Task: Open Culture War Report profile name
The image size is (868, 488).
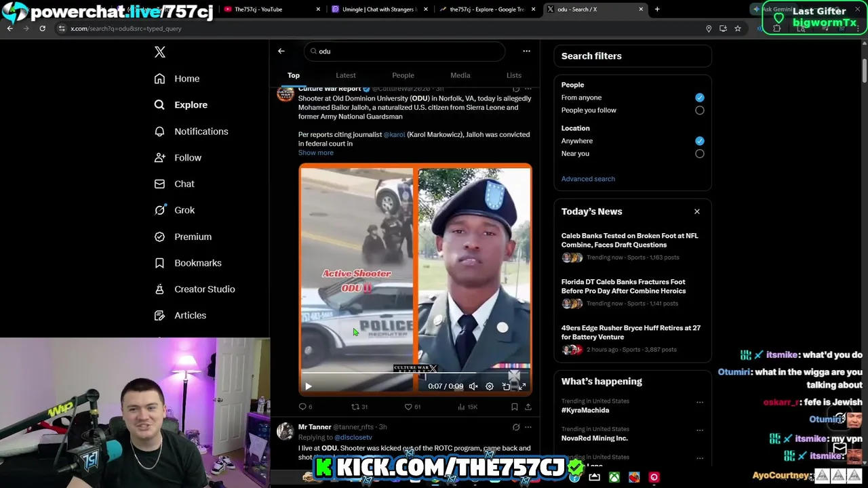Action: [x=330, y=89]
